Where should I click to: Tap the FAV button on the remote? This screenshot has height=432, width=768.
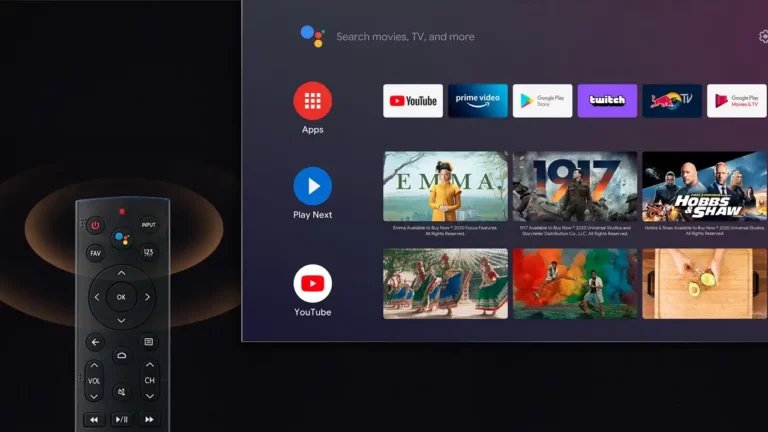click(x=95, y=253)
